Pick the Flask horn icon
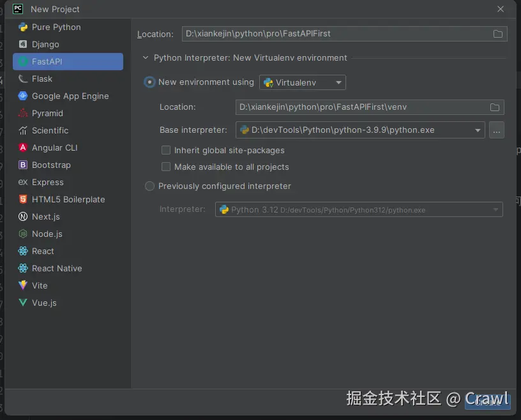This screenshot has height=420, width=521. point(23,79)
